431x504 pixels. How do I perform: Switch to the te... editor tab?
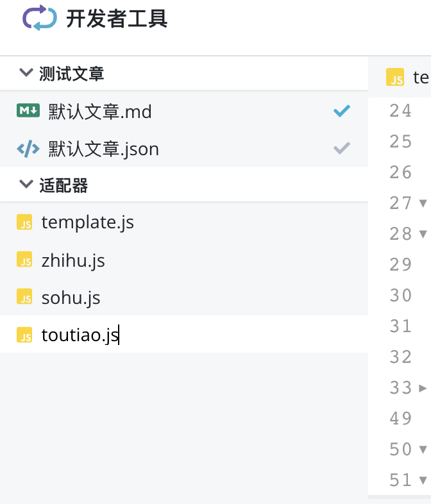tap(407, 77)
